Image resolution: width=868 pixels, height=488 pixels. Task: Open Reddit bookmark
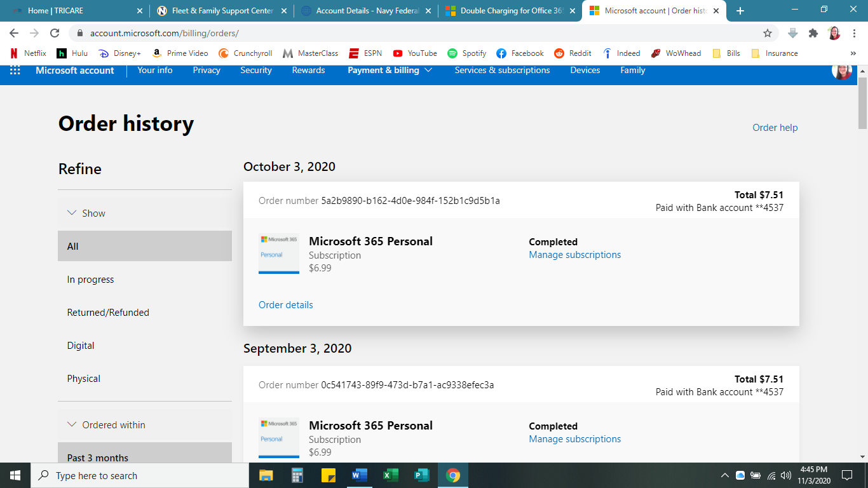click(573, 53)
